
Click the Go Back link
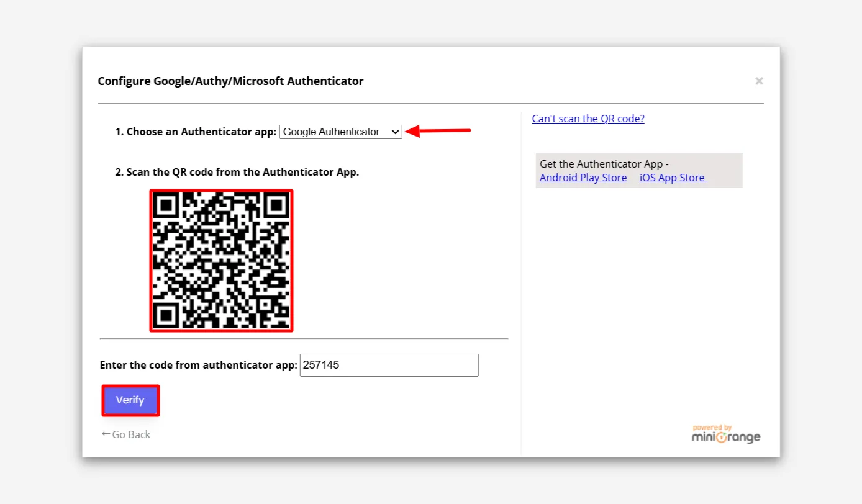coord(126,434)
